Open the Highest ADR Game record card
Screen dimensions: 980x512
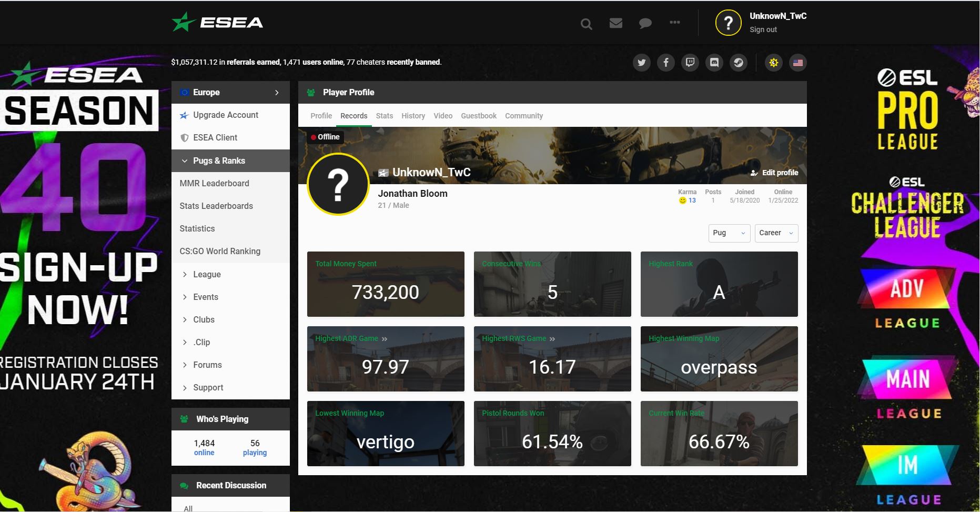coord(386,359)
